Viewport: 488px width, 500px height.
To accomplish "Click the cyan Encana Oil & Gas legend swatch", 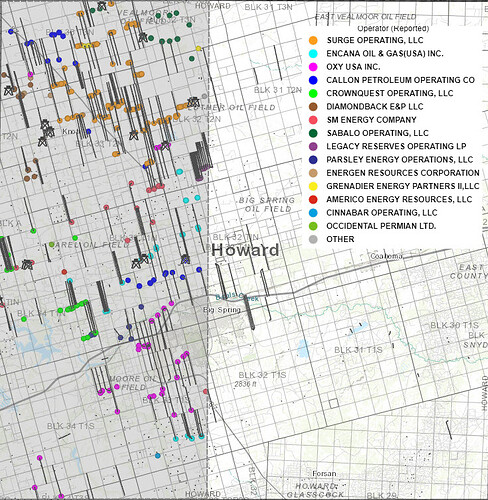I will 313,54.
